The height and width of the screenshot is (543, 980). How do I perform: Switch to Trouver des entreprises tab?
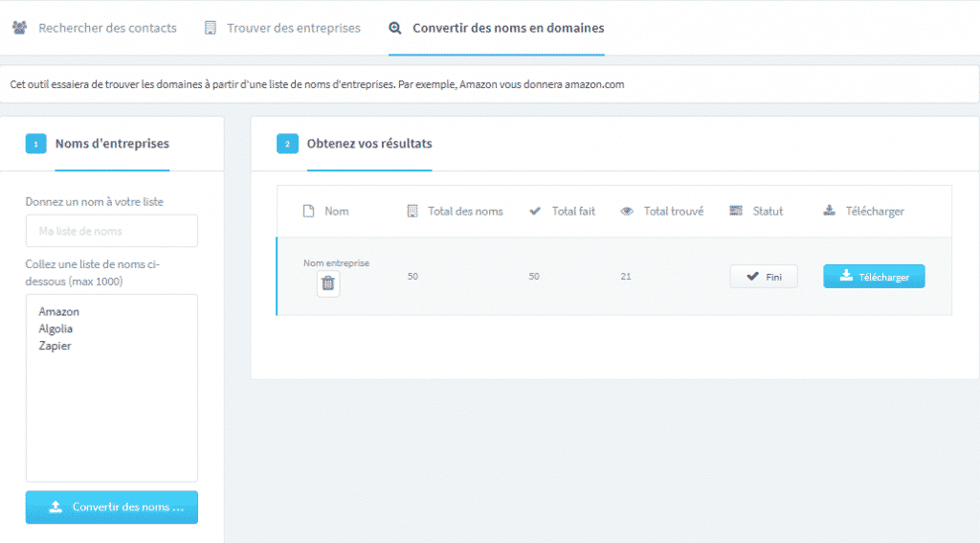(x=282, y=28)
